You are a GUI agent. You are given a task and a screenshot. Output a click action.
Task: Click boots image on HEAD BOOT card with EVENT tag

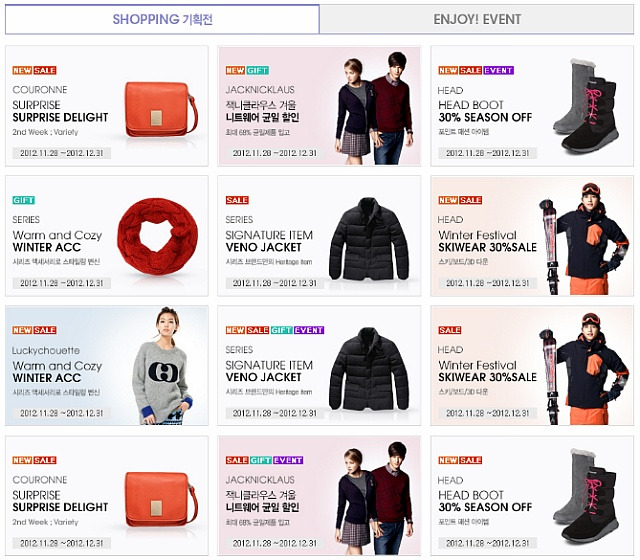click(585, 105)
